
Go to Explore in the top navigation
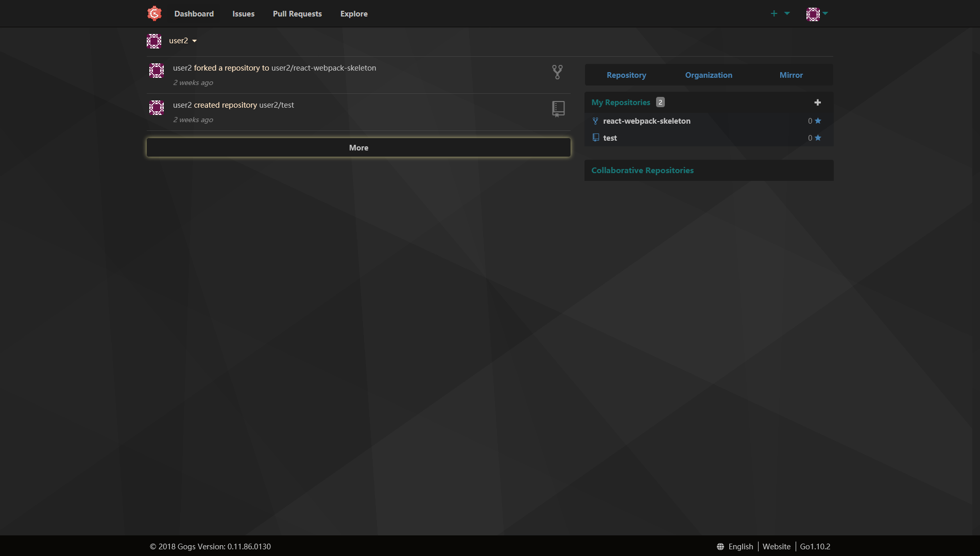tap(354, 14)
